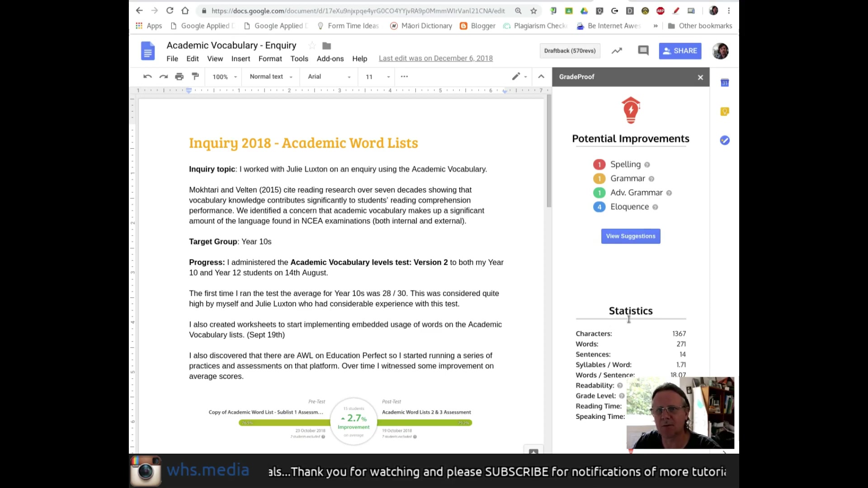
Task: Click the View Suggestions button
Action: (630, 236)
